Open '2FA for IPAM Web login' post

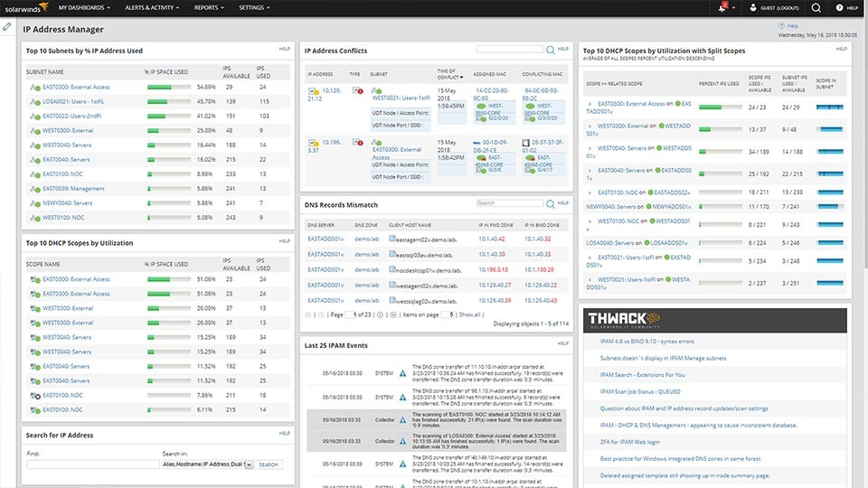click(629, 442)
